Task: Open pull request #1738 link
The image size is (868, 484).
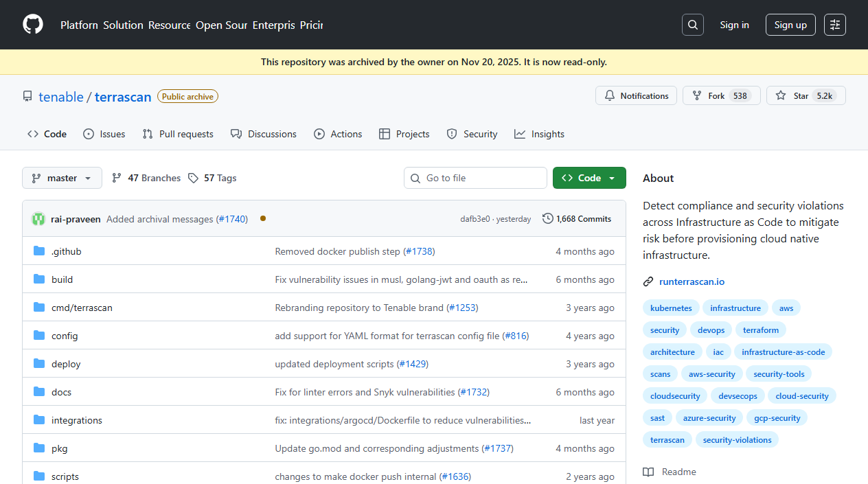Action: (419, 251)
